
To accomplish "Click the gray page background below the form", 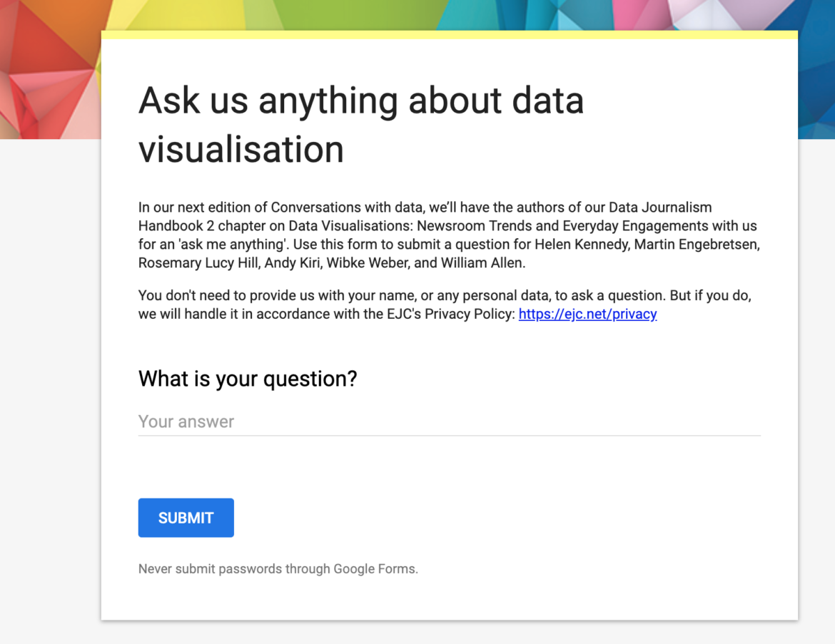I will tap(449, 633).
